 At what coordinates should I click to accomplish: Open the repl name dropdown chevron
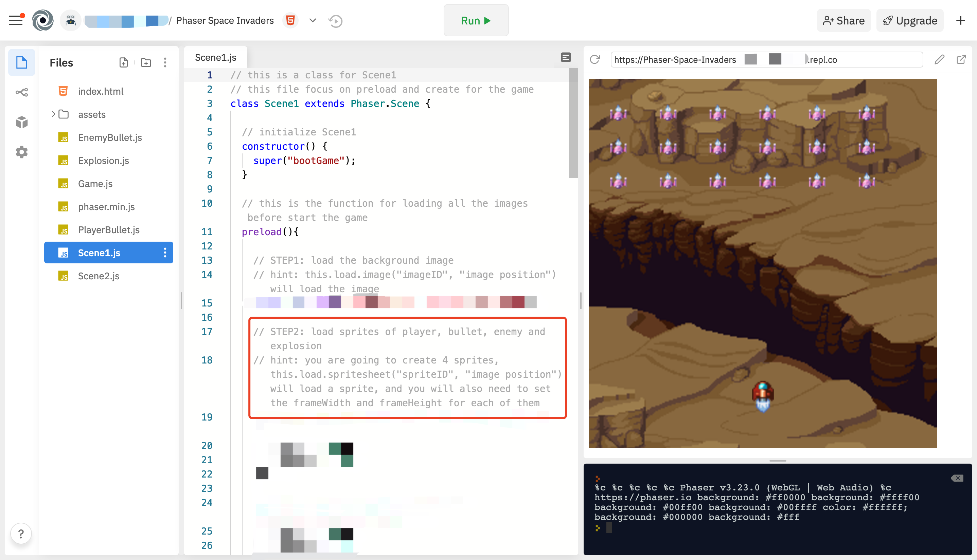(313, 20)
